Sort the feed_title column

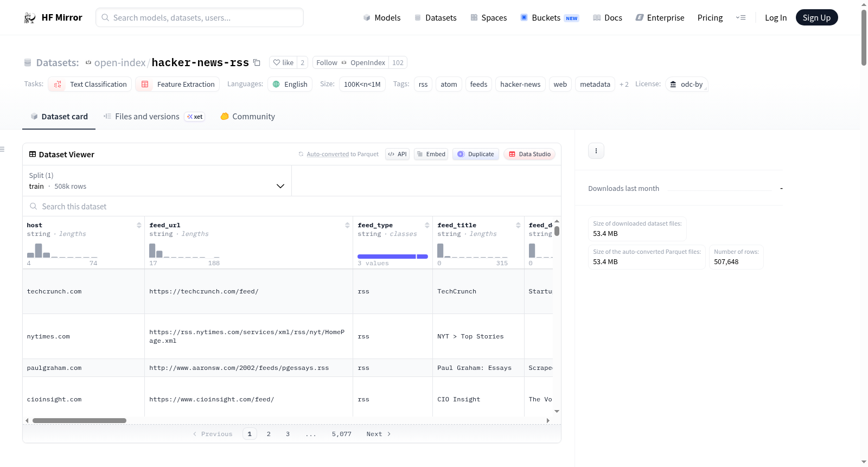click(x=518, y=225)
